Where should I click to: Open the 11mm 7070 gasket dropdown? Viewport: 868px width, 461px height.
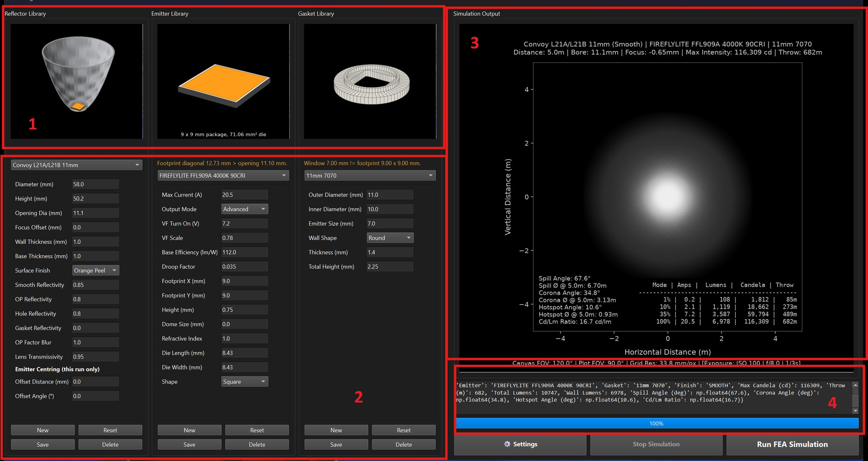click(x=370, y=175)
